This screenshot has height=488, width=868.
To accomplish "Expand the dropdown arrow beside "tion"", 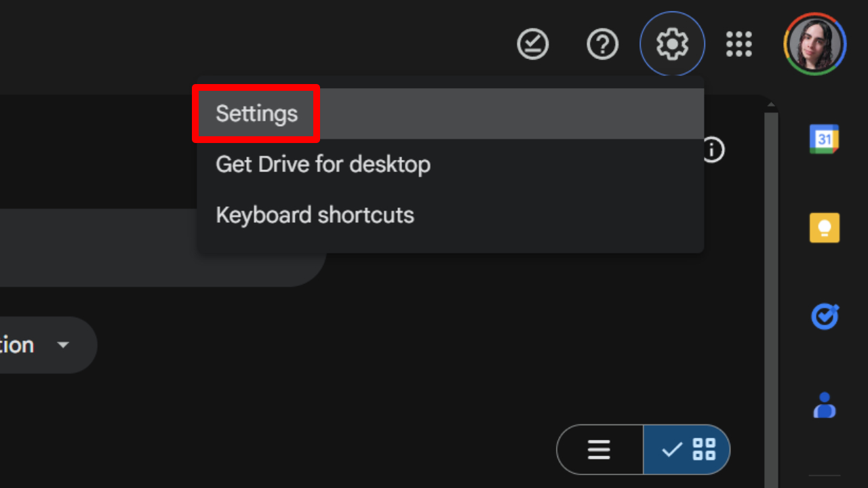I will point(63,345).
